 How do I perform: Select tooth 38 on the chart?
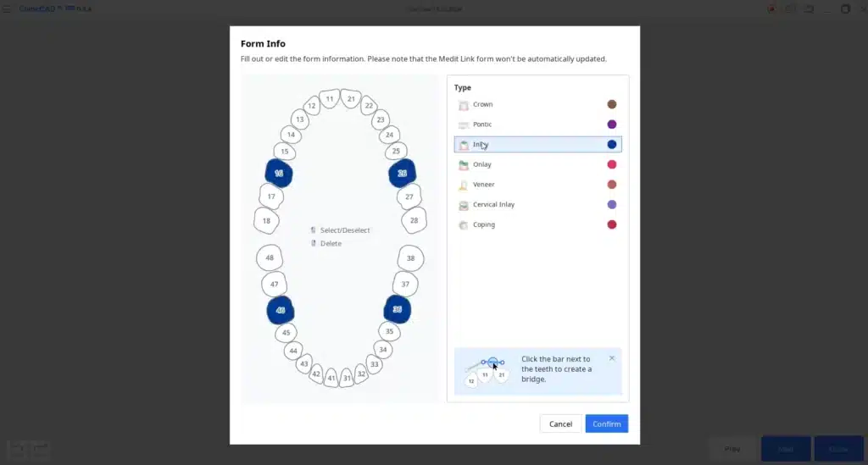(x=411, y=258)
